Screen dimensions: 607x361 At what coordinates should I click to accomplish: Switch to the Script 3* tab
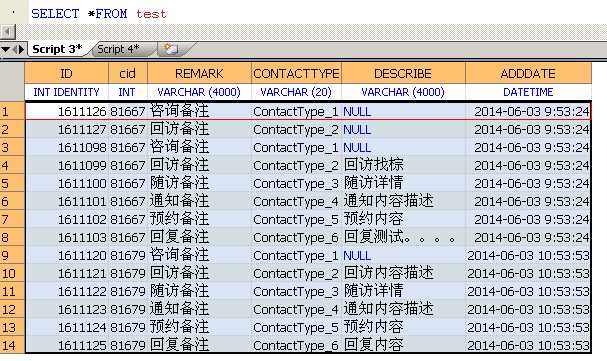(x=57, y=49)
